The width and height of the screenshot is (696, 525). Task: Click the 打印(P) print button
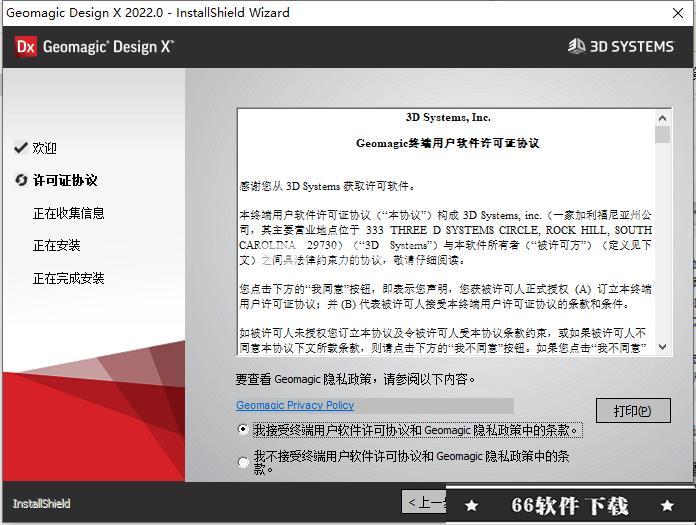(x=633, y=411)
